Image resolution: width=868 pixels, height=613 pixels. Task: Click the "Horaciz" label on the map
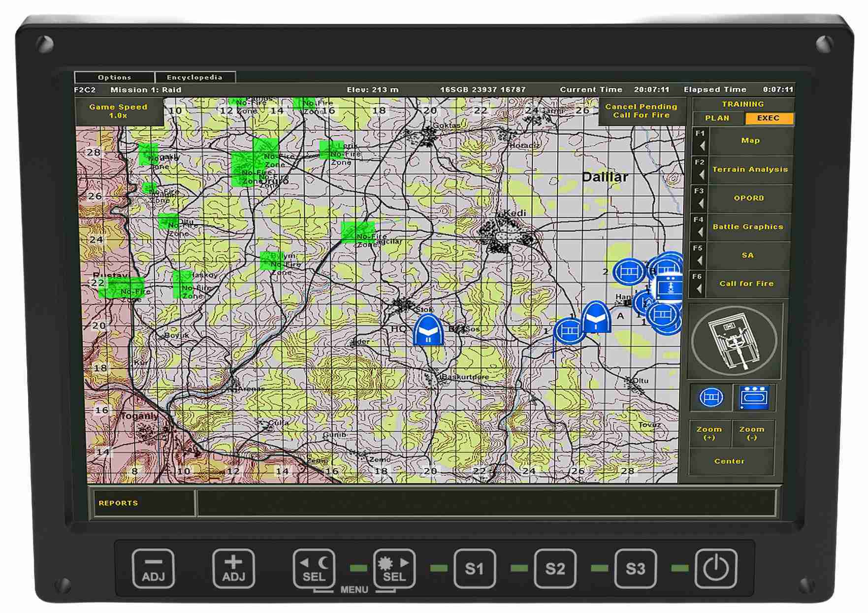pyautogui.click(x=525, y=146)
